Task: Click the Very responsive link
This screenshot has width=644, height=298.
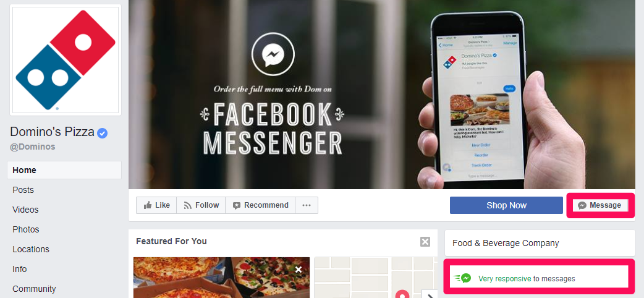Action: [505, 279]
